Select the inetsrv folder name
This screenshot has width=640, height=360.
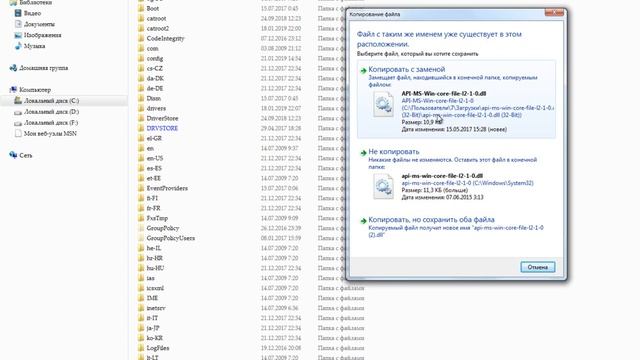[156, 308]
